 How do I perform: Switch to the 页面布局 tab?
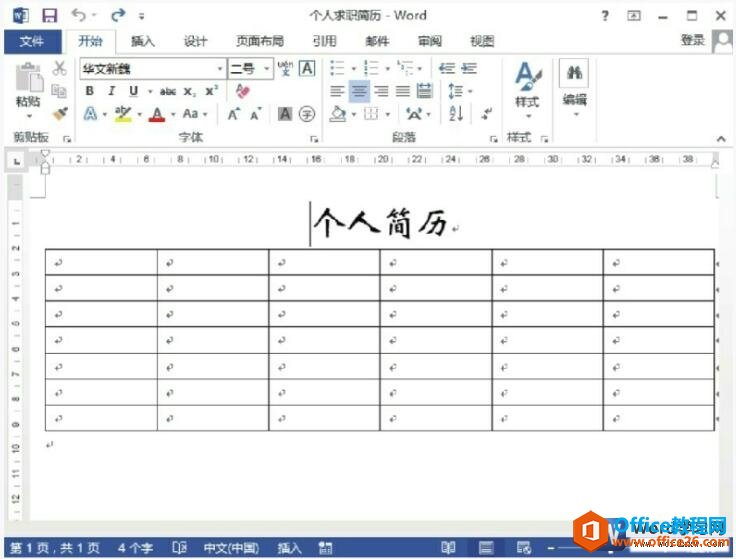(x=260, y=41)
